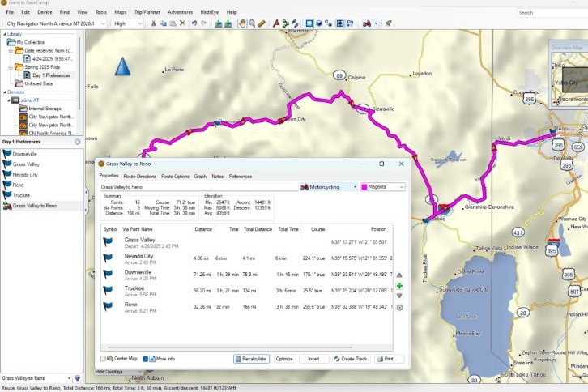Click the Search field at top right
Image resolution: width=588 pixels, height=392 pixels.
(552, 13)
